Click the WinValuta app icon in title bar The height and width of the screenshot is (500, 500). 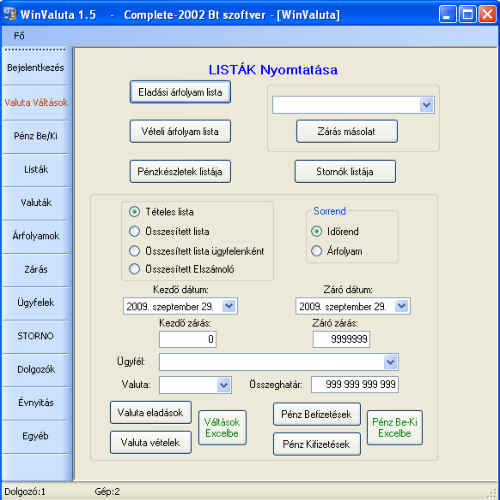tap(10, 14)
